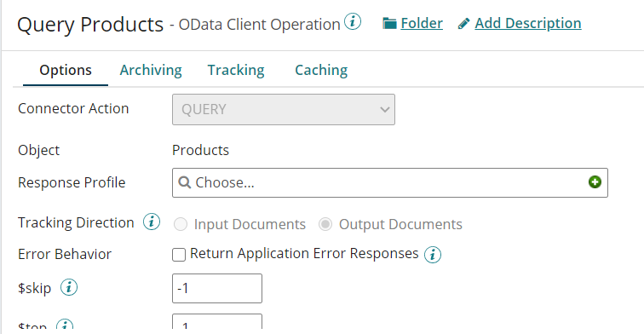Select the Input Documents radio button
The height and width of the screenshot is (334, 644).
(181, 224)
